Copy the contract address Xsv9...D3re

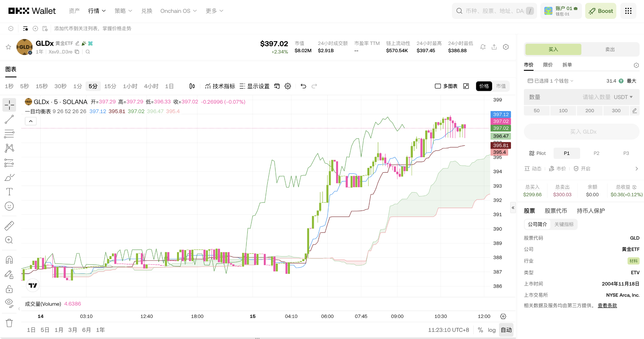(x=77, y=52)
